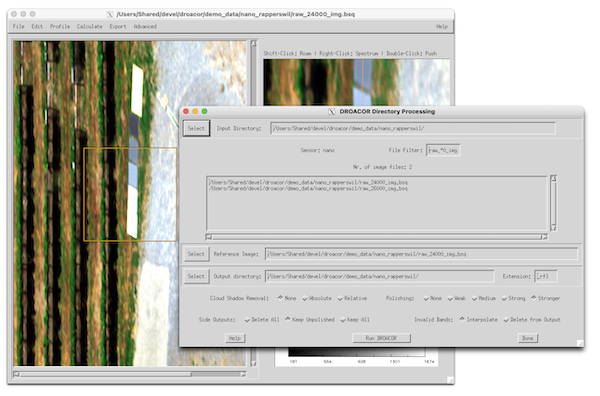This screenshot has height=396, width=600.
Task: Open the Edit menu
Action: pyautogui.click(x=37, y=26)
